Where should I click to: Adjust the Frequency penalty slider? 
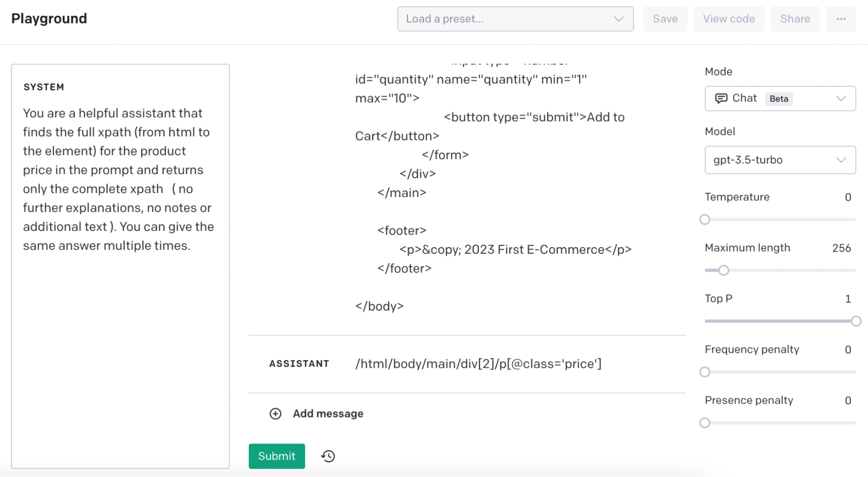pos(705,372)
